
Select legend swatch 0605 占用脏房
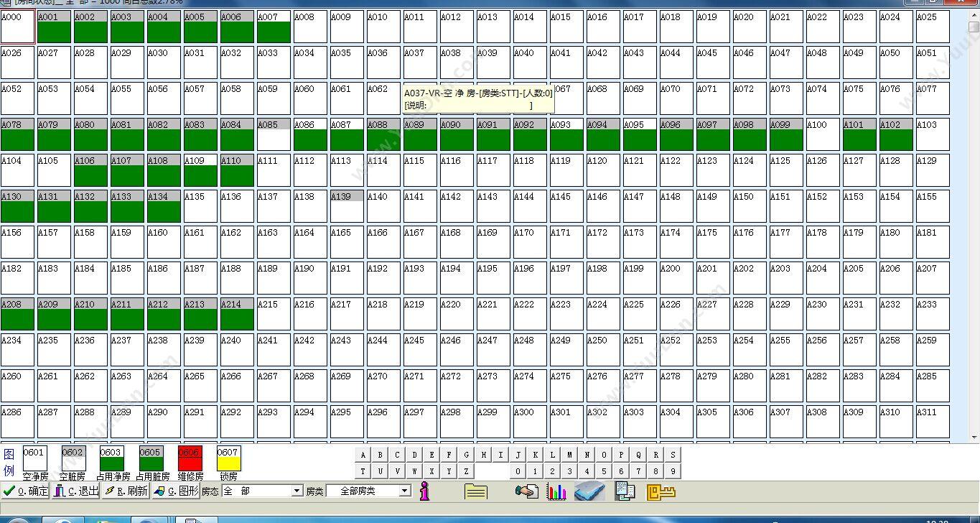tap(151, 458)
